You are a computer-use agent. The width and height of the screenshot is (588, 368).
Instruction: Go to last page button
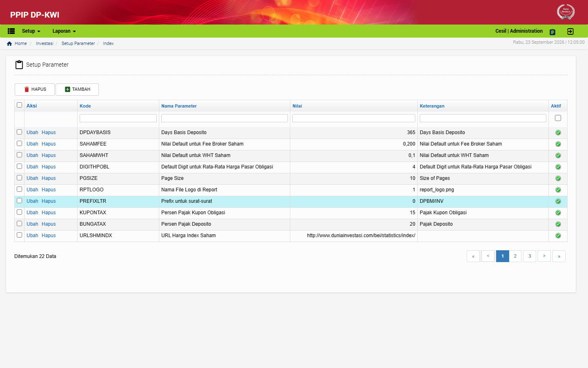[559, 256]
